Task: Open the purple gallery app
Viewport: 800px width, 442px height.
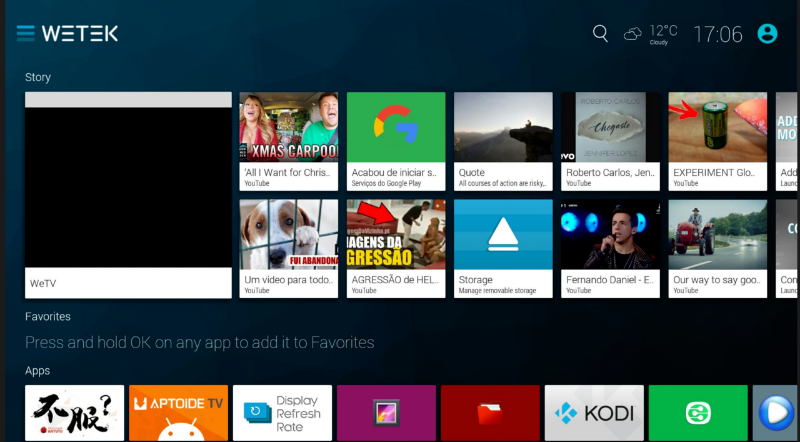Action: point(386,413)
